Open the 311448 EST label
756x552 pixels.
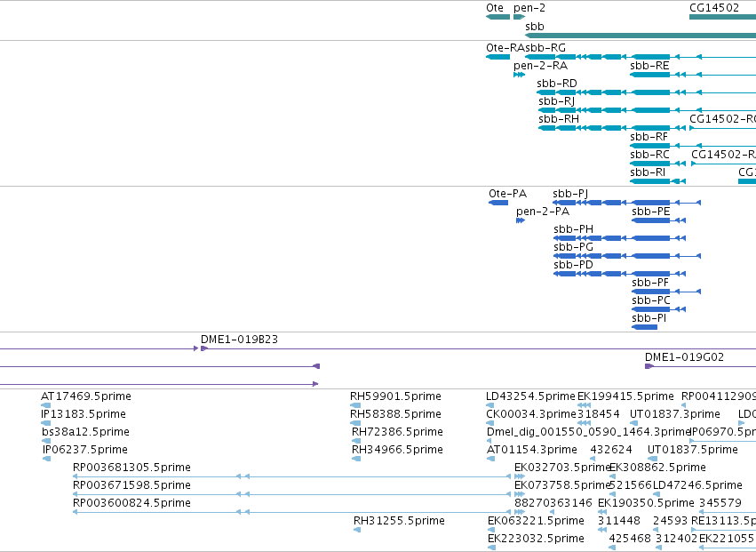619,521
